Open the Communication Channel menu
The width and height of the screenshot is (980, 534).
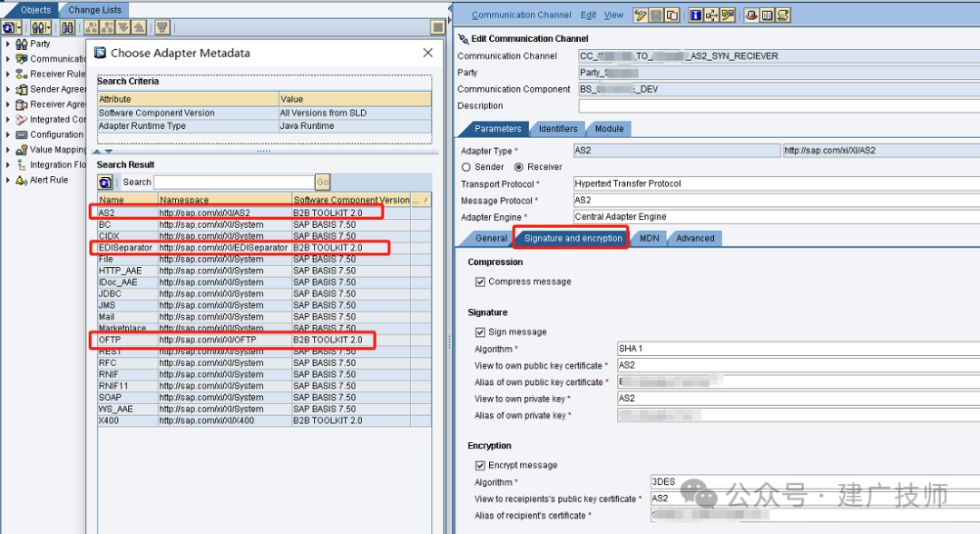[x=521, y=15]
